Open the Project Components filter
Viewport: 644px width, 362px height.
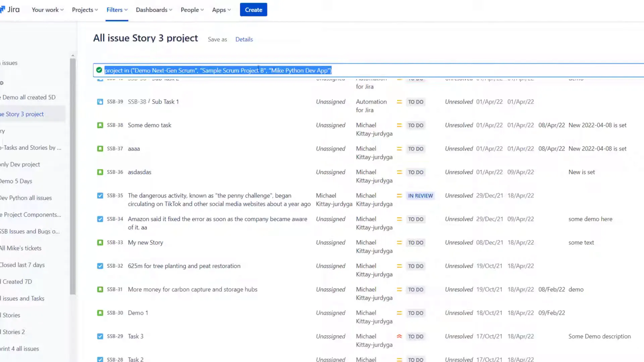tap(31, 215)
